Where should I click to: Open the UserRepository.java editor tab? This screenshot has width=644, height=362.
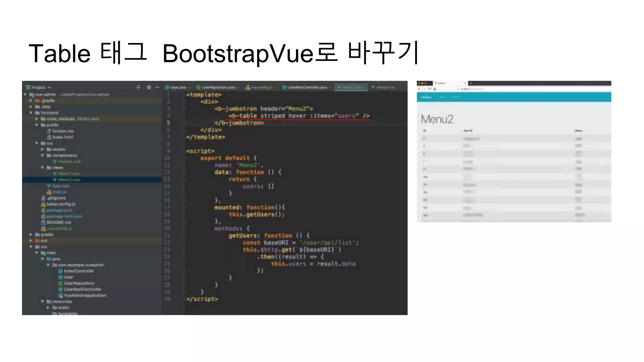click(218, 87)
